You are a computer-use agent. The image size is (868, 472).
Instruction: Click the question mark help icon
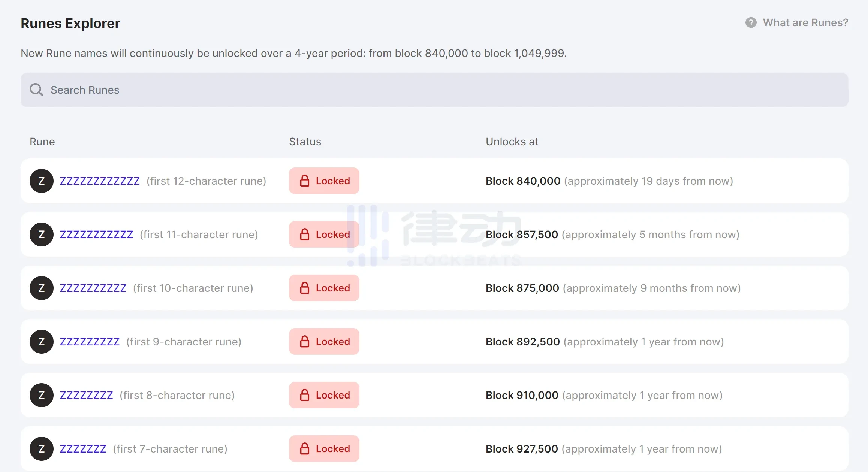(x=751, y=23)
